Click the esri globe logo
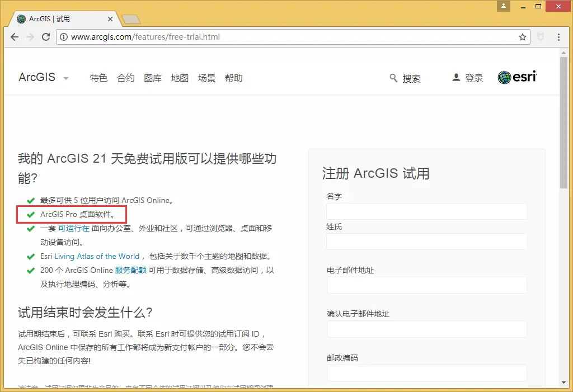 (504, 78)
